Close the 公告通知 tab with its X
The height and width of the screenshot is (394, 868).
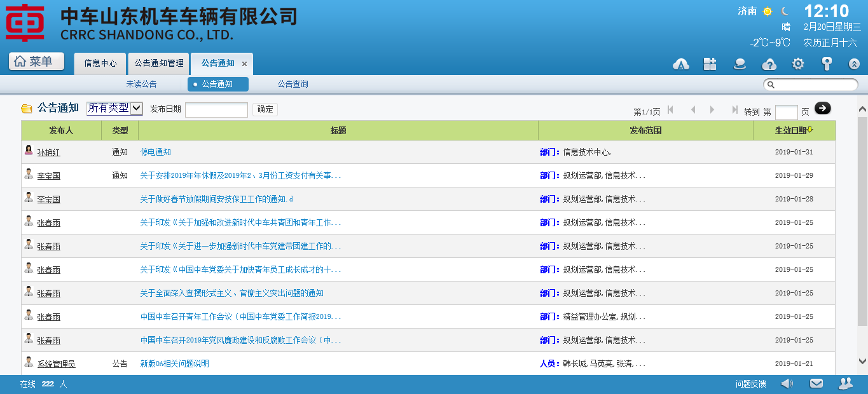point(244,64)
